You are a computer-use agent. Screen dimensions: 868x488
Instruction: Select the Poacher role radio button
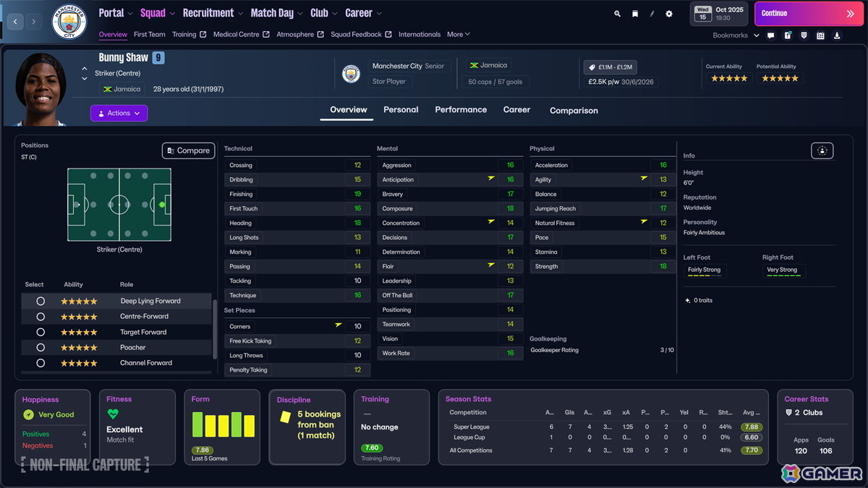(x=41, y=347)
